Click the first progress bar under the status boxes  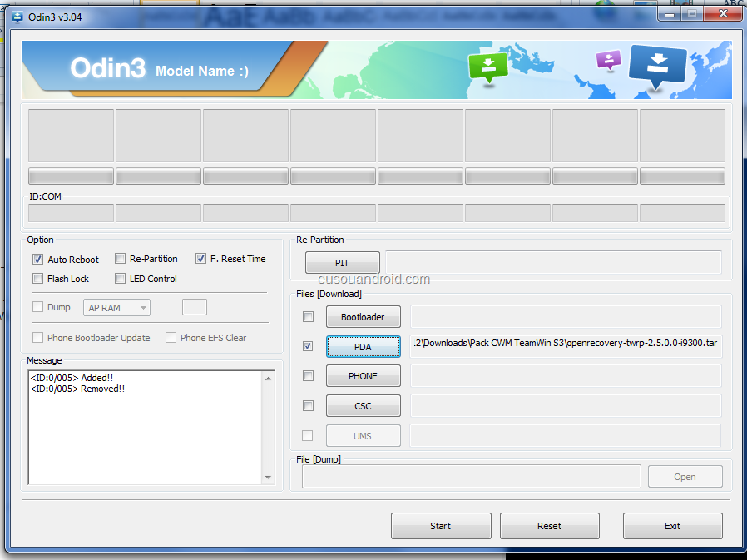pyautogui.click(x=71, y=176)
